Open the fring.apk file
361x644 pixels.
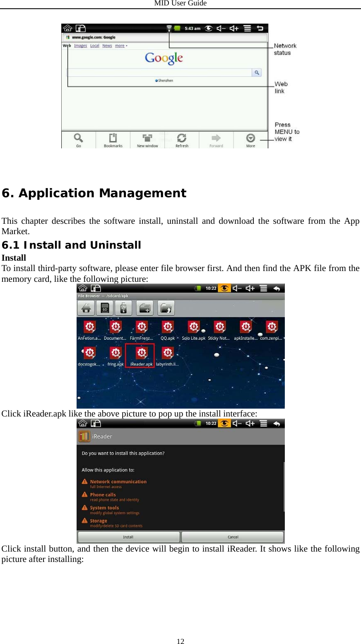pyautogui.click(x=116, y=356)
